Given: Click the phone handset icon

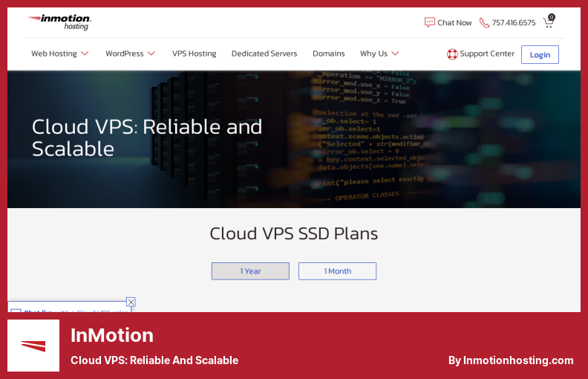Looking at the screenshot, I should pos(484,22).
